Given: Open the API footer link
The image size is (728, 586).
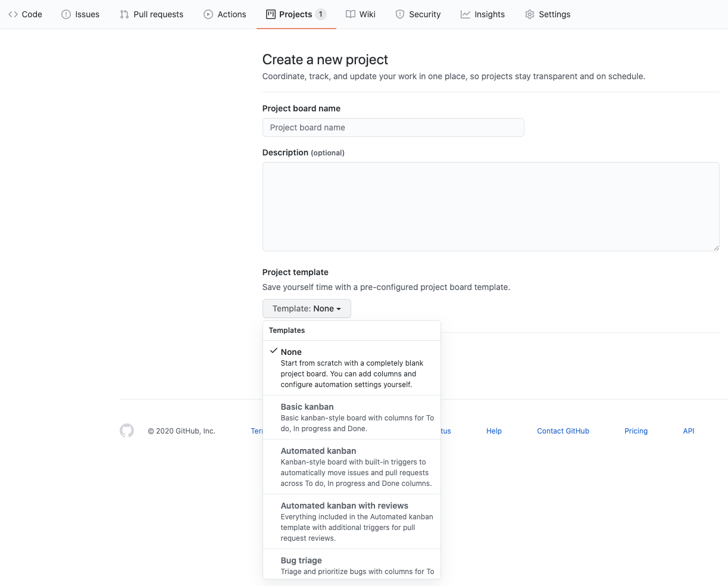Looking at the screenshot, I should click(689, 431).
